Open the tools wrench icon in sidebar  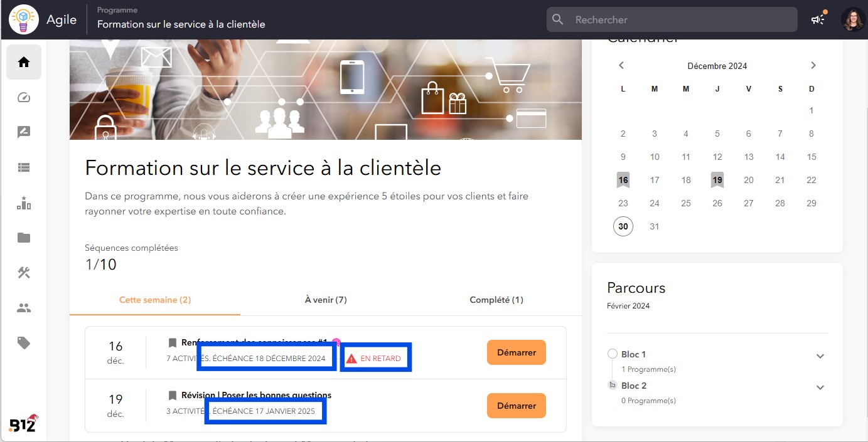coord(24,273)
